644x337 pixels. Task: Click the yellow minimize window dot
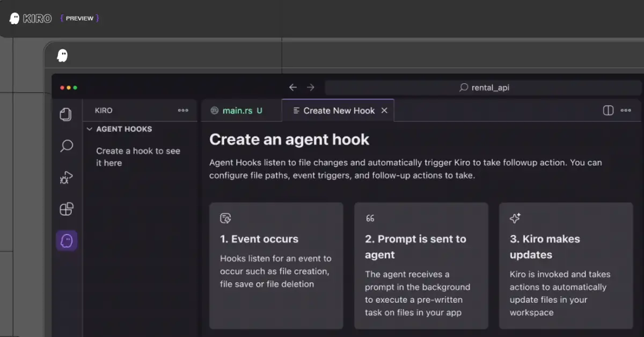(x=69, y=87)
